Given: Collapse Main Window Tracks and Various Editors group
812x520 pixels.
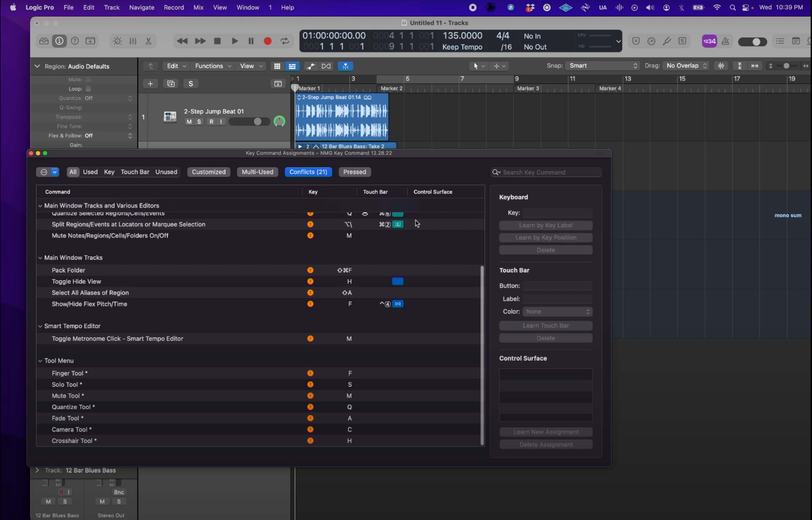Looking at the screenshot, I should click(x=40, y=206).
